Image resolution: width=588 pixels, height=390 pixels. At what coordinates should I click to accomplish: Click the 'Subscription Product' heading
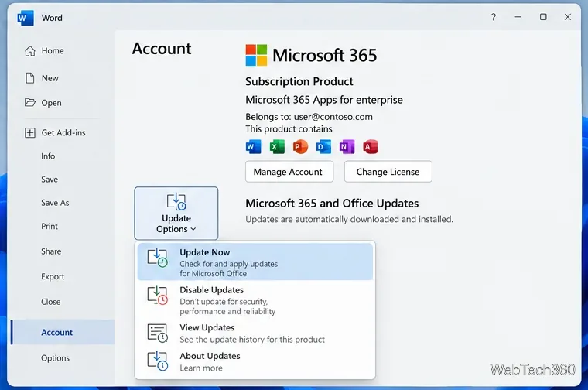(299, 81)
